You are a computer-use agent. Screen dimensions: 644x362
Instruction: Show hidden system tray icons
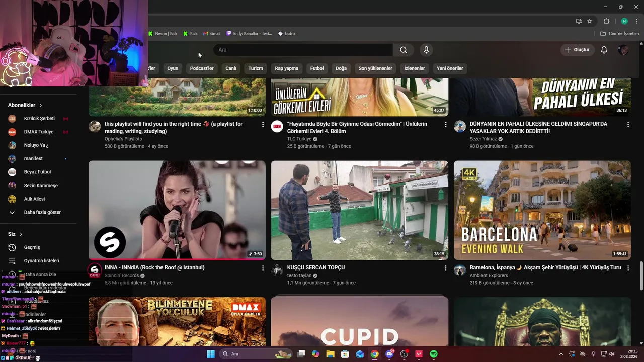[560, 354]
